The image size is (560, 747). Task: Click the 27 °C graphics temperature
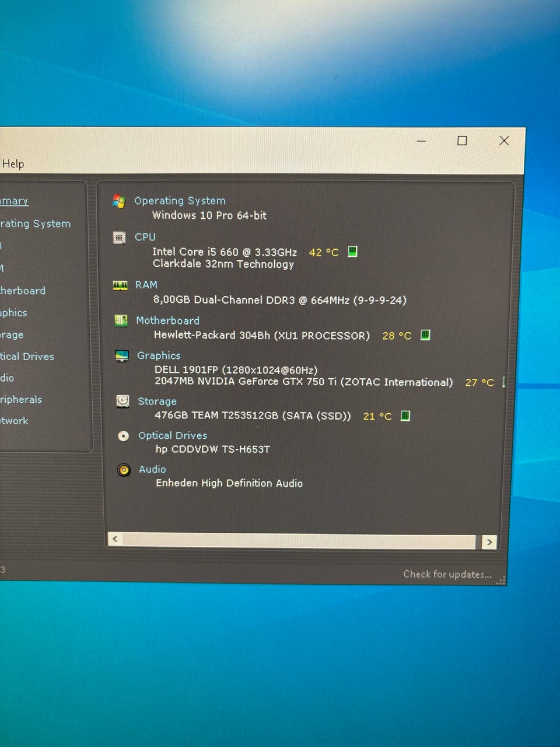pyautogui.click(x=480, y=383)
